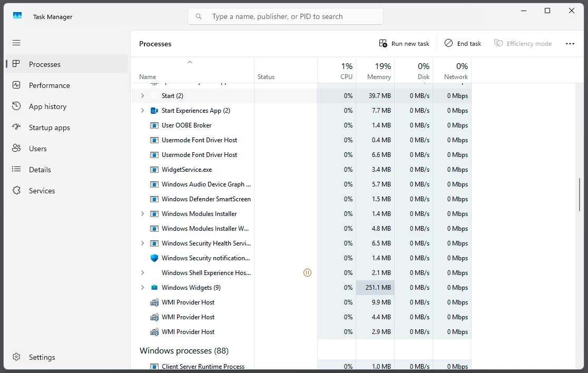Click icon of WMI Provider Host using 2.9 MB

click(154, 332)
